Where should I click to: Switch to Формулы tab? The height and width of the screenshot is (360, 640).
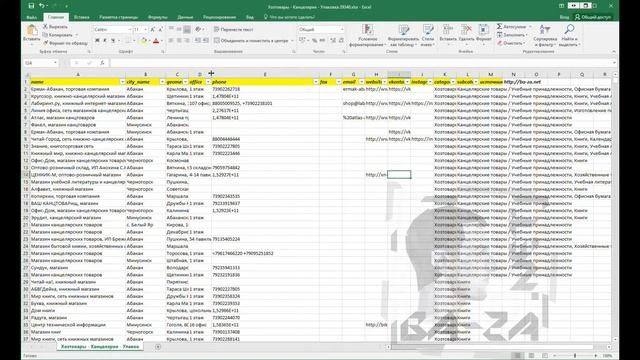tap(158, 17)
